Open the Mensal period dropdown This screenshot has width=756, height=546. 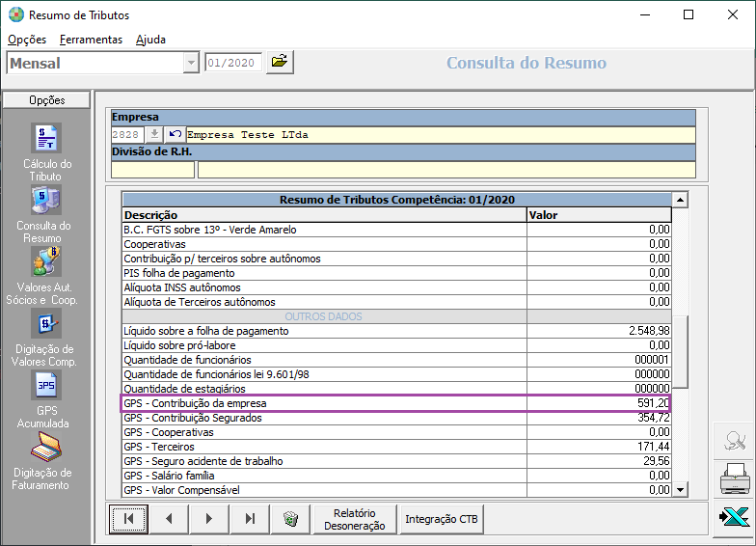[x=191, y=63]
